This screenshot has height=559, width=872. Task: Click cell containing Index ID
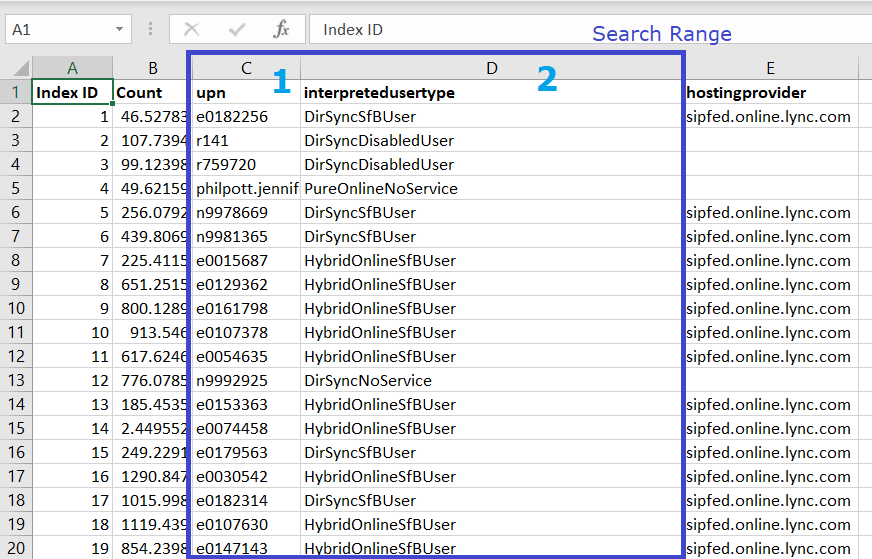point(72,92)
